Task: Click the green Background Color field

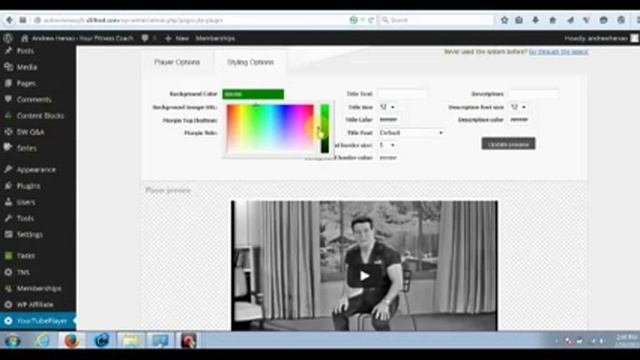Action: pyautogui.click(x=253, y=94)
